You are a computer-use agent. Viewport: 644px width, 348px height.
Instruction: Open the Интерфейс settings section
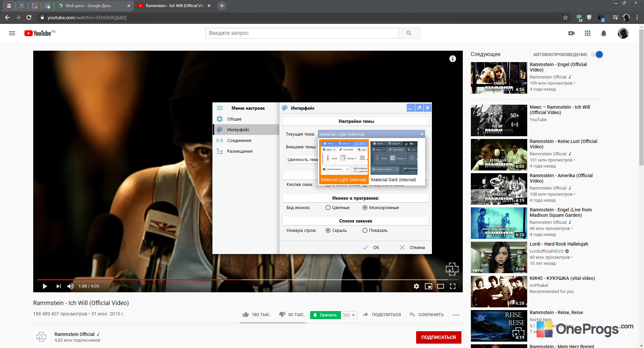point(246,130)
